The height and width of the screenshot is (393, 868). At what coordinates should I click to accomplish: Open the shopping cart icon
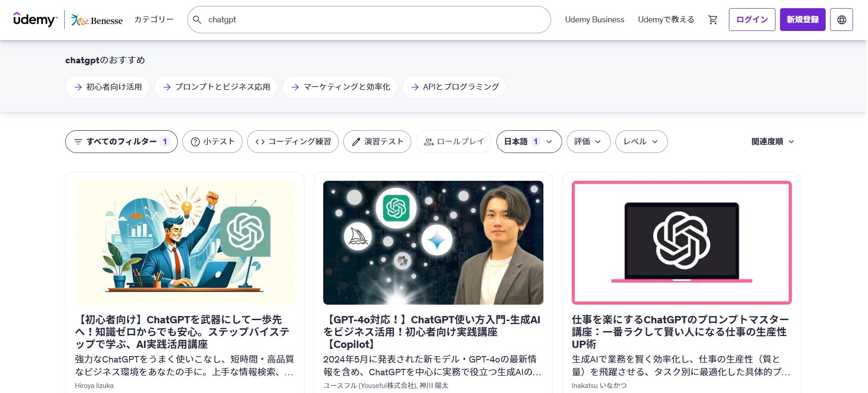tap(713, 20)
